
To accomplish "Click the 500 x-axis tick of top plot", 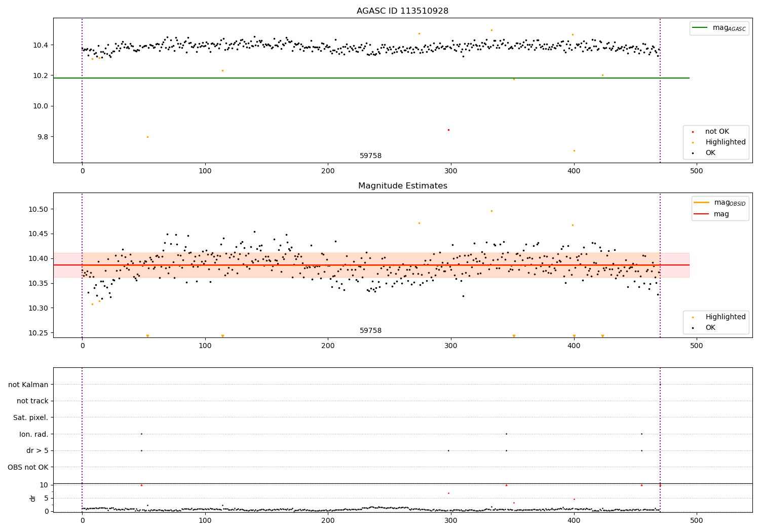I will [x=697, y=171].
